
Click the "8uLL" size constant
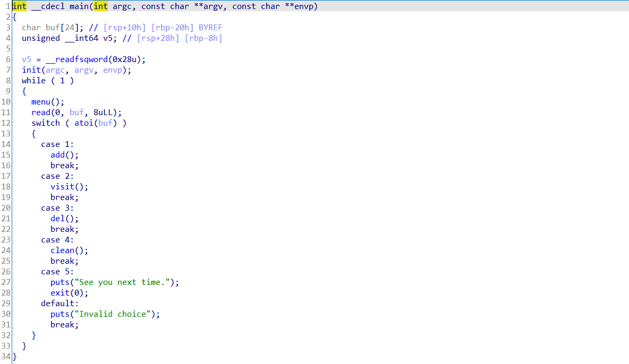103,112
